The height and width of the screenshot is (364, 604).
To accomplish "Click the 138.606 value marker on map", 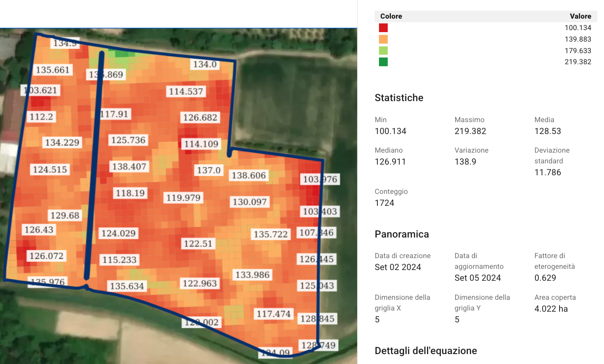I will (248, 175).
